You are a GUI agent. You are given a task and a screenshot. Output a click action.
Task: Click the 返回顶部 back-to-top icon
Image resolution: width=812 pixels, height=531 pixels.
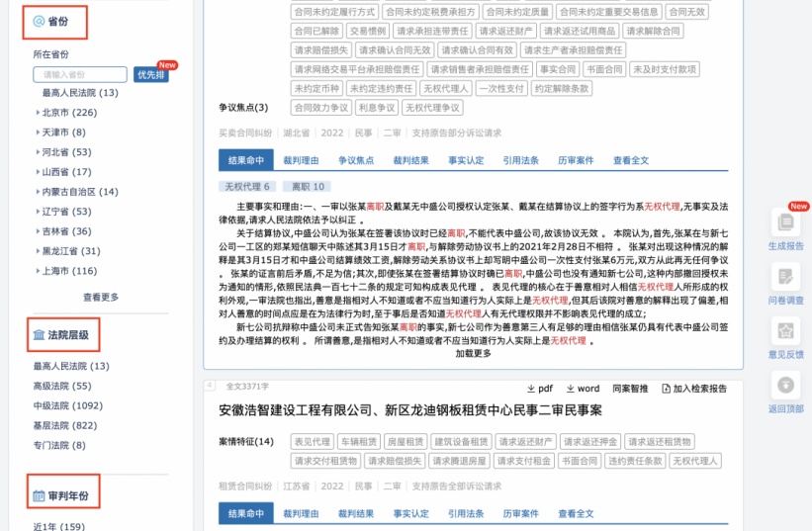(x=786, y=386)
